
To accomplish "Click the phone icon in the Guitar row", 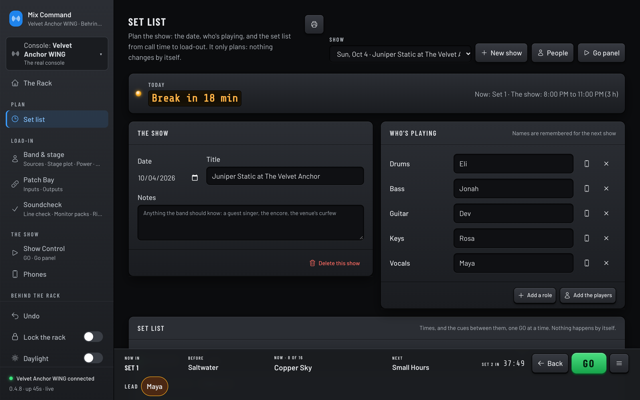I will tap(587, 213).
